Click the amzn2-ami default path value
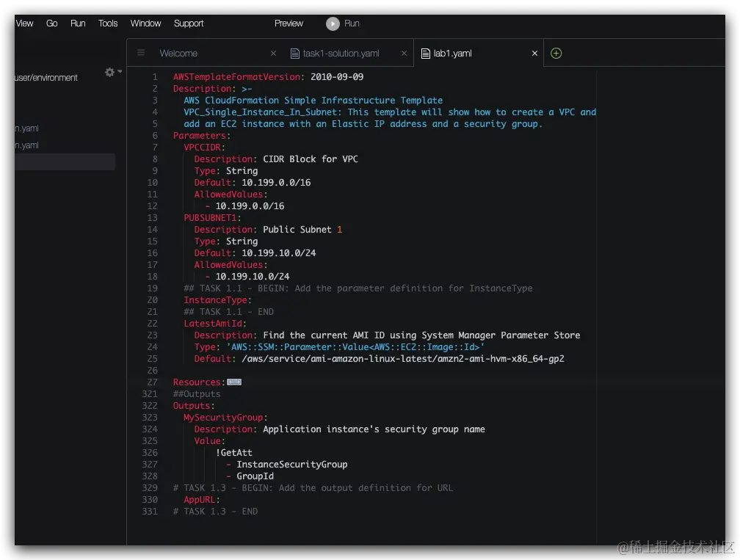 pos(402,359)
